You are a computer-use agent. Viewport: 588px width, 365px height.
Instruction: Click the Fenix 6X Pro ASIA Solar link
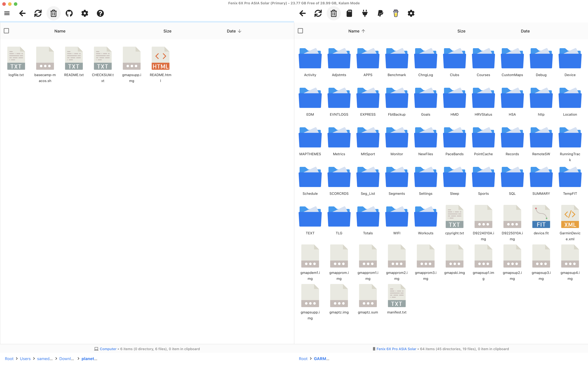coord(396,349)
